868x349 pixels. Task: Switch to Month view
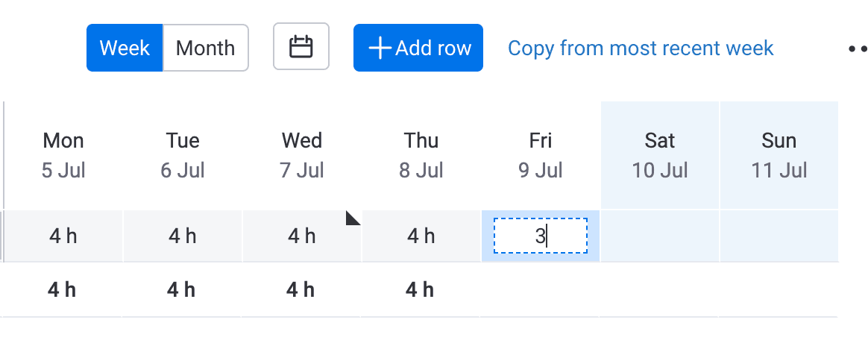point(205,48)
